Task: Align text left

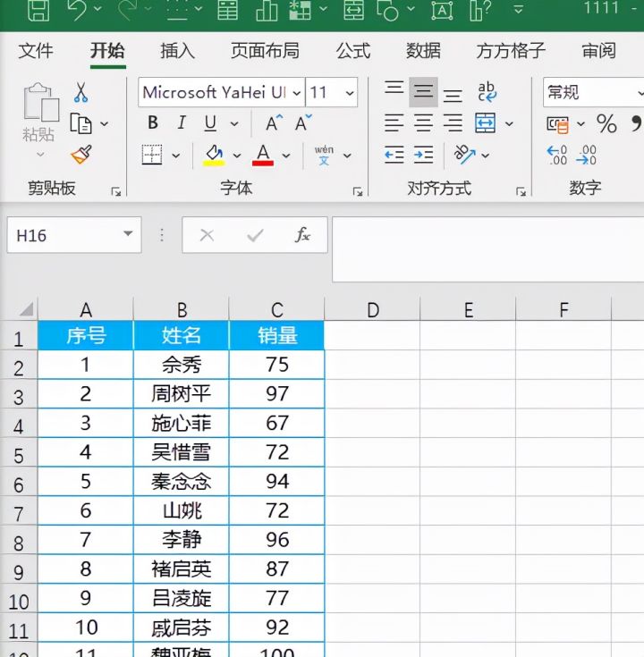Action: click(x=394, y=123)
